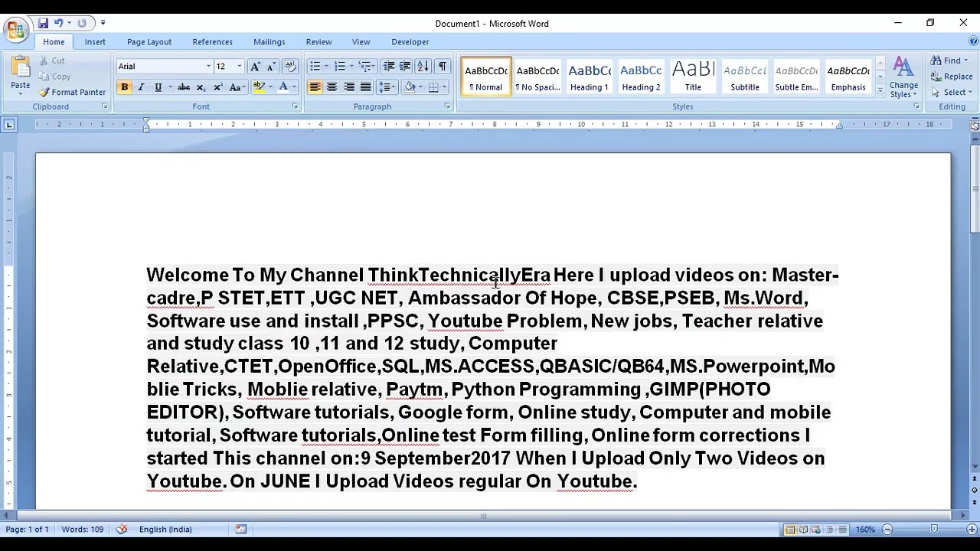Viewport: 980px width, 551px height.
Task: Apply font color with the A icon
Action: [283, 87]
